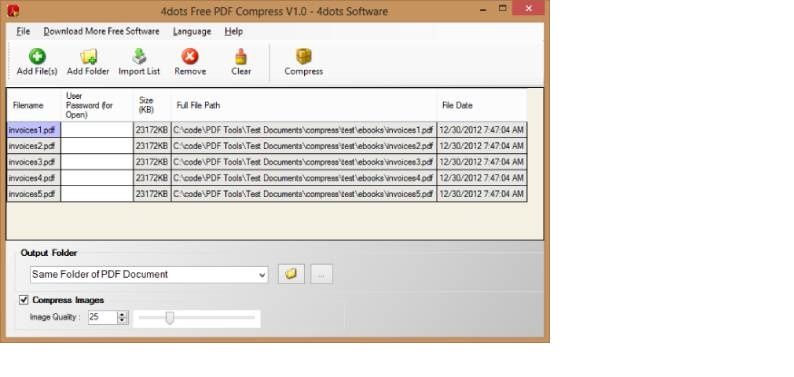Click file date cell of invoices2.pdf row
Screen dimensions: 794x377
(x=482, y=146)
